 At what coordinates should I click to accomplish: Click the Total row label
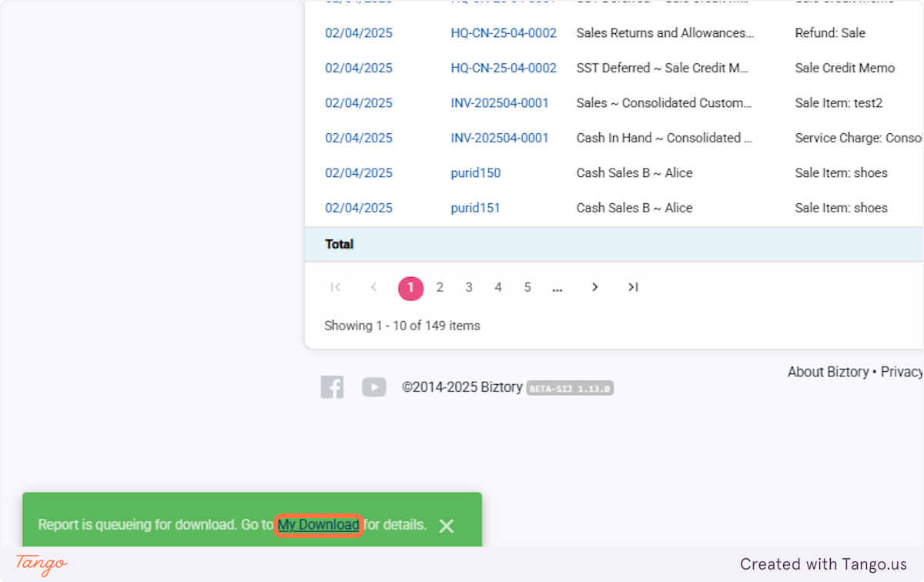click(340, 244)
